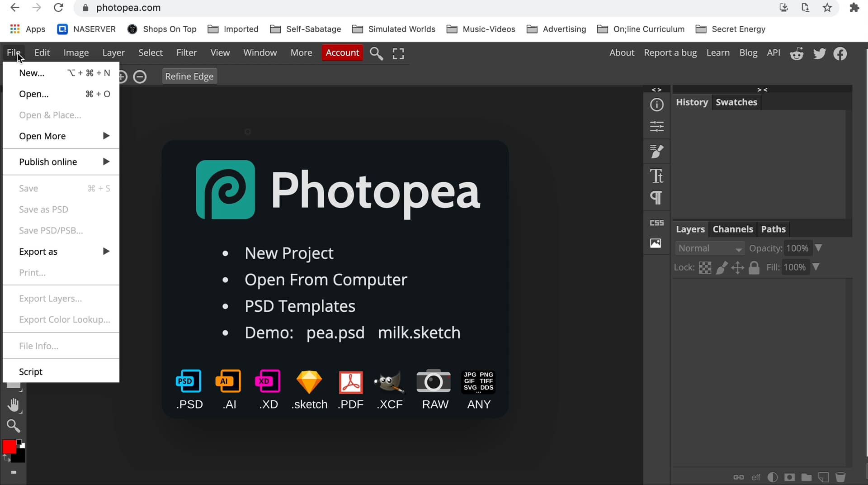This screenshot has width=868, height=485.
Task: Toggle the transparency lock padlock
Action: pyautogui.click(x=755, y=267)
